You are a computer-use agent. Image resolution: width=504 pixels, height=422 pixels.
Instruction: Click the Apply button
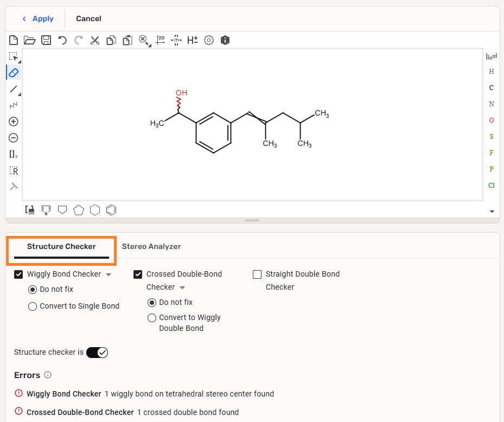(38, 19)
